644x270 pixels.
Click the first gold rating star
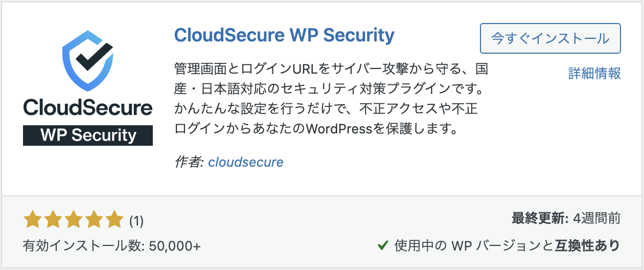[33, 220]
